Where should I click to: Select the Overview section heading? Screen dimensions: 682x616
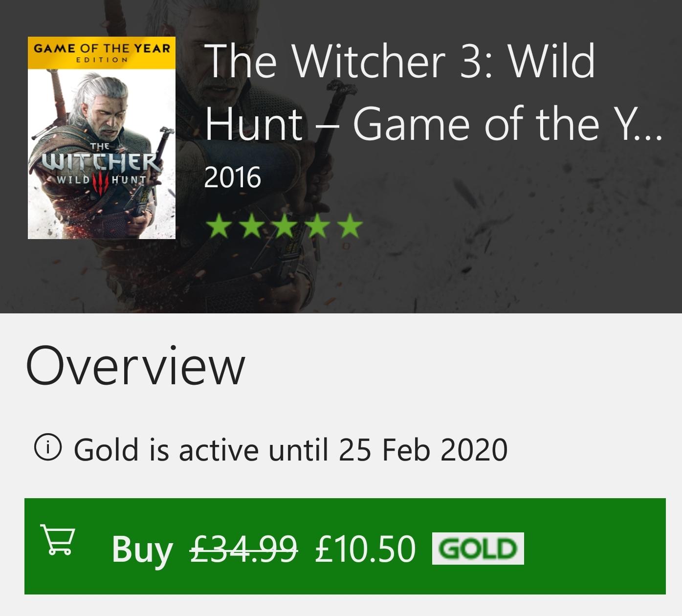[135, 366]
